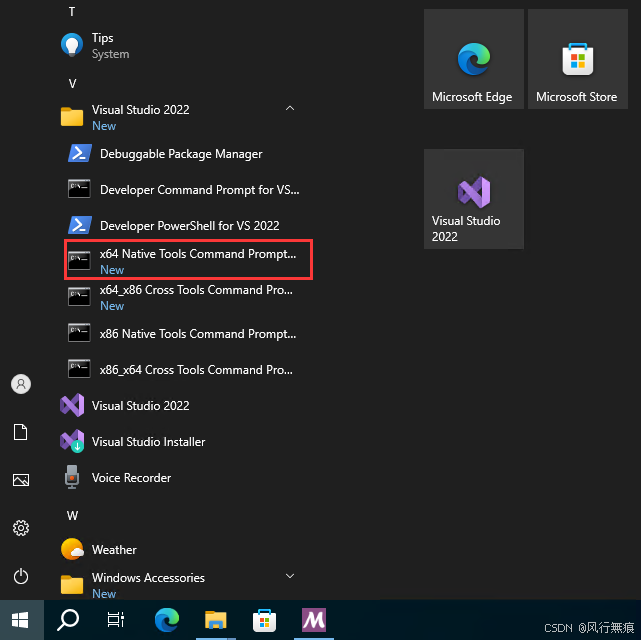The width and height of the screenshot is (641, 640).
Task: Open Developer Command Prompt for VS
Action: [x=184, y=190]
